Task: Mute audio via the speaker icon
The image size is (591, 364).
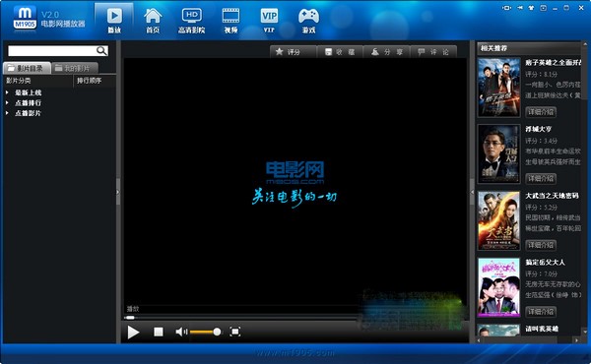Action: coord(181,332)
